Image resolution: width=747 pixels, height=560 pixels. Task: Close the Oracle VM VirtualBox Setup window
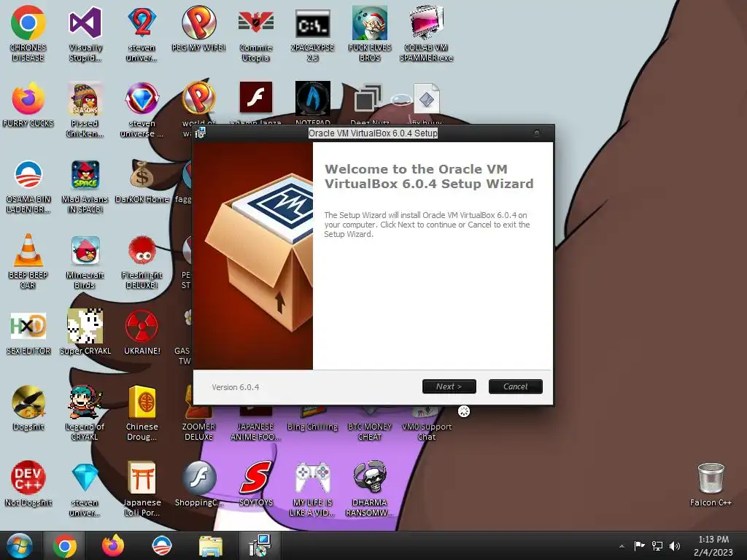[537, 133]
